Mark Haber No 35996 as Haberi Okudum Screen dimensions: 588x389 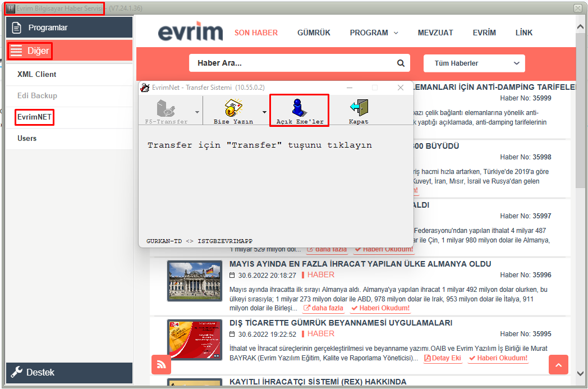point(380,308)
